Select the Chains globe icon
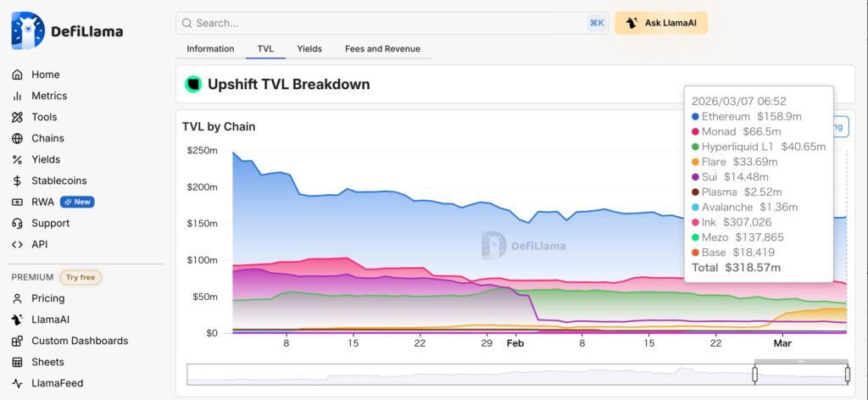Image resolution: width=868 pixels, height=400 pixels. click(17, 138)
